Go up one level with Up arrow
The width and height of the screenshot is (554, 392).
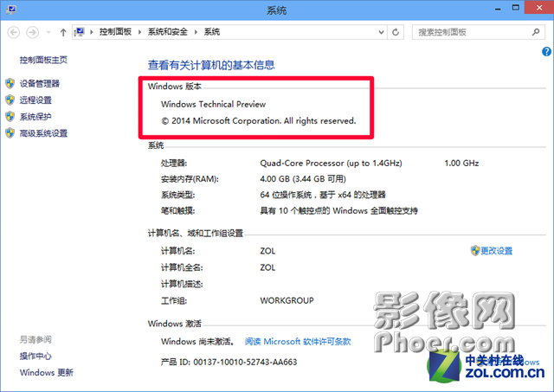click(63, 33)
